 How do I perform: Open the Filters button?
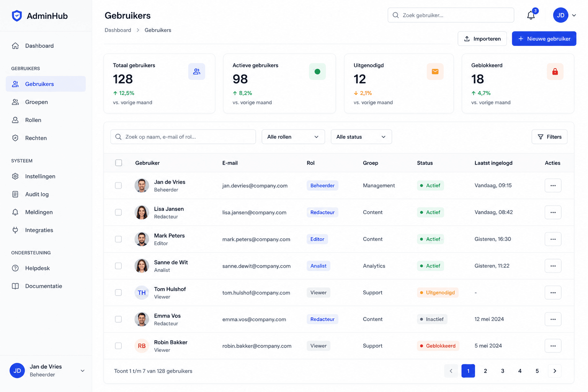549,137
